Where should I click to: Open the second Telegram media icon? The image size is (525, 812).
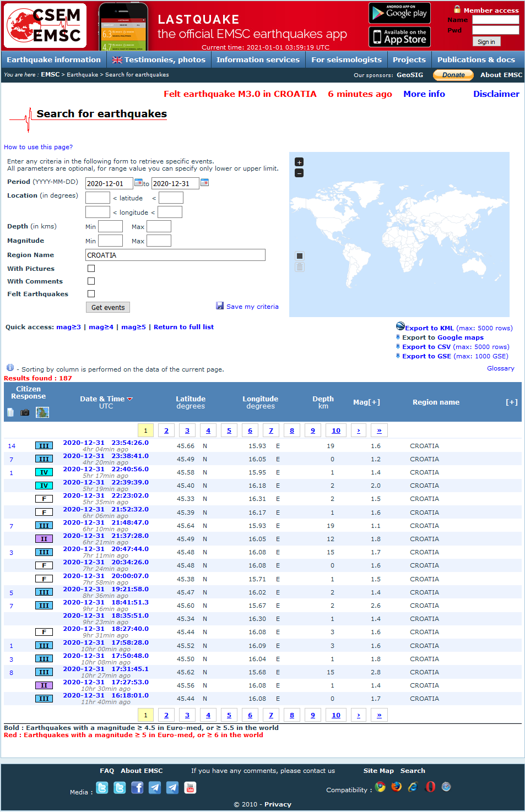(172, 788)
